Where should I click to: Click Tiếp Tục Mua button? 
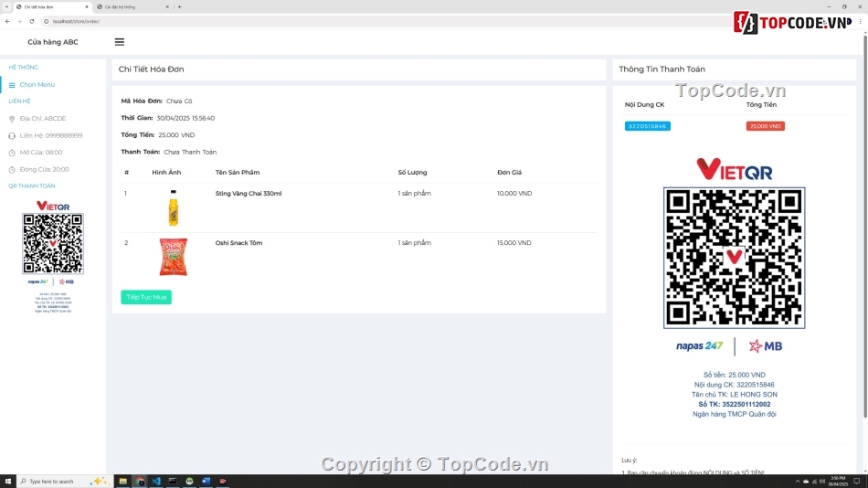(x=146, y=297)
